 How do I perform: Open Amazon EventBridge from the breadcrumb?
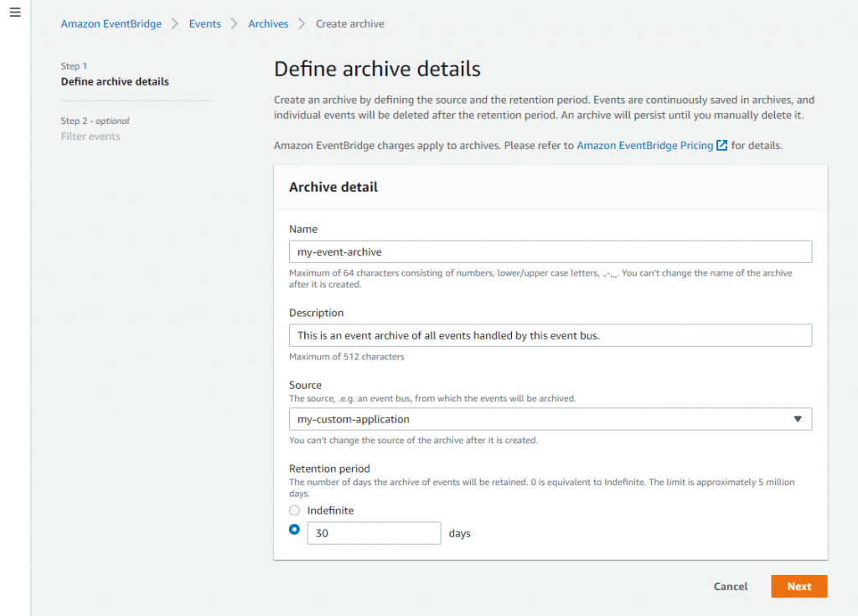111,23
